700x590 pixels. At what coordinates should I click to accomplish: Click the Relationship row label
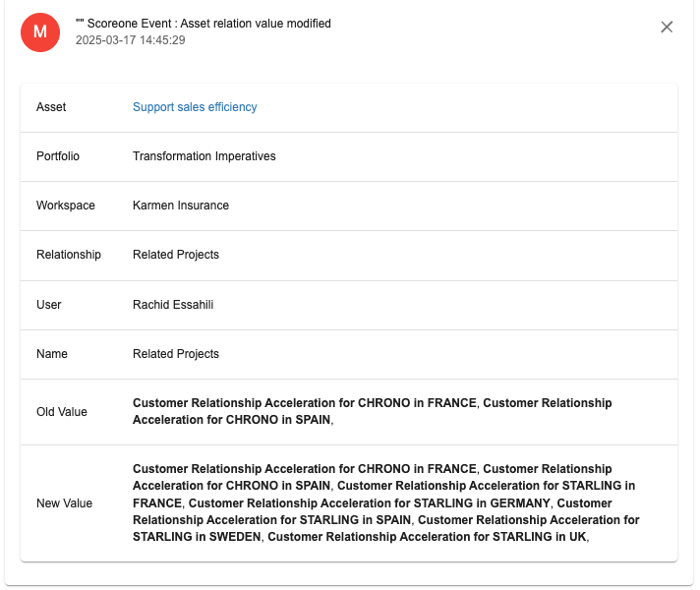[x=69, y=255]
